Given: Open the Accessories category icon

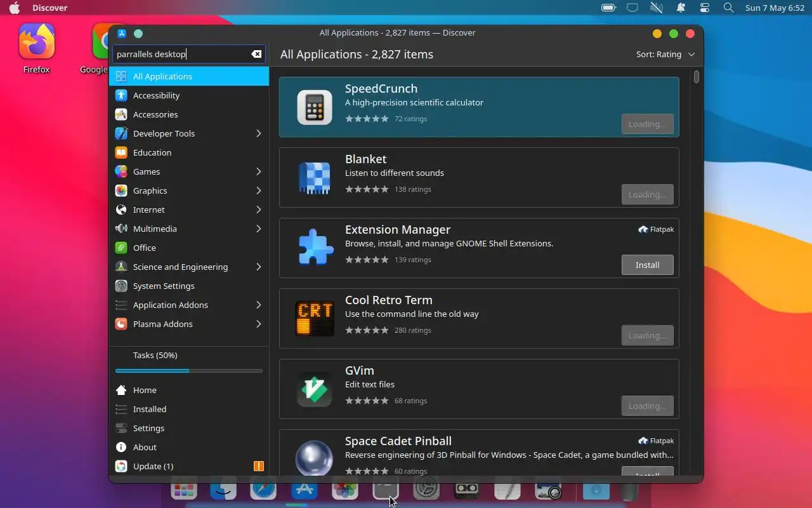Looking at the screenshot, I should tap(121, 114).
